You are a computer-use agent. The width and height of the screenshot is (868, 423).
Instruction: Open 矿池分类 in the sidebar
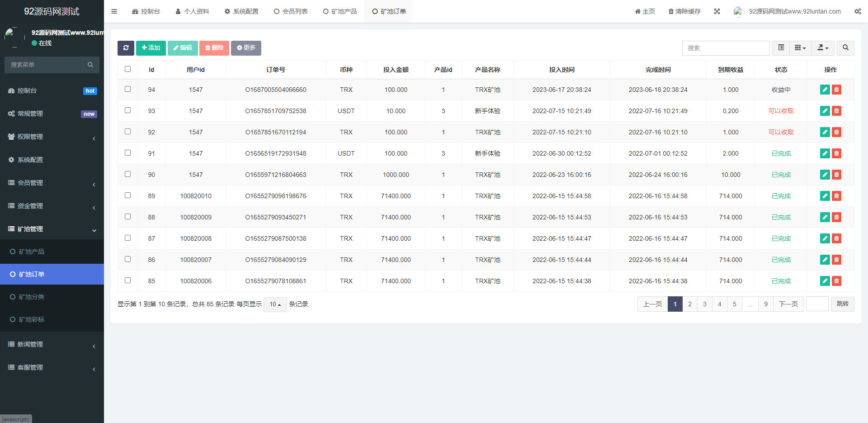click(32, 297)
